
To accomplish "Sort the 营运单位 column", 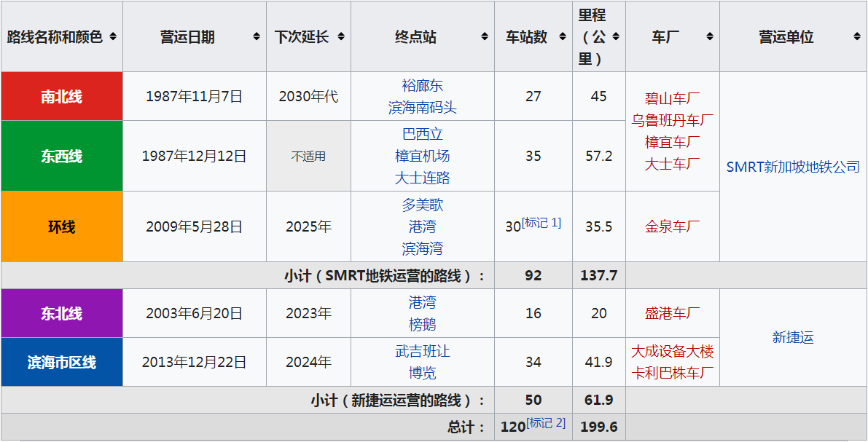I will coord(856,37).
